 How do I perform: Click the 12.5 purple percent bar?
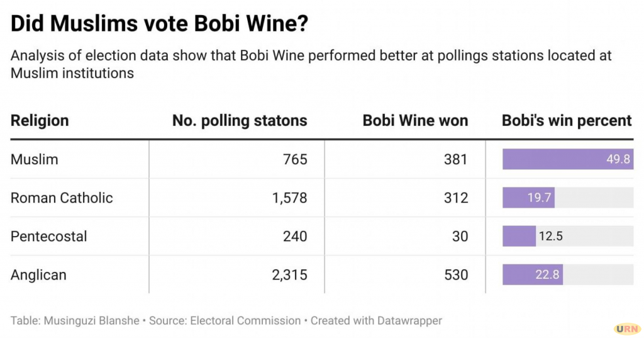[519, 237]
